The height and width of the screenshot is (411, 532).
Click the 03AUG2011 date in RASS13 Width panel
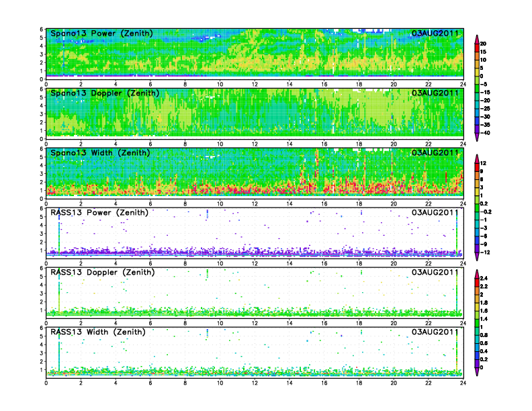point(435,332)
